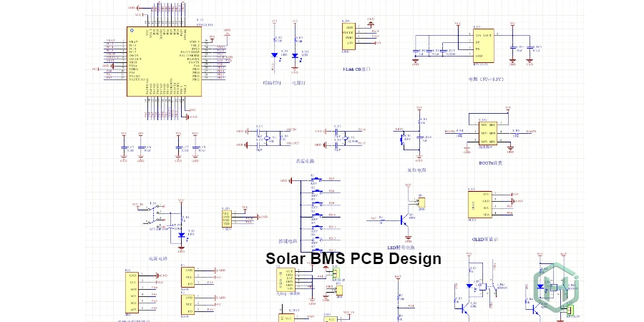Click the "LED照明电路" label
This screenshot has width=644, height=322.
tap(401, 248)
